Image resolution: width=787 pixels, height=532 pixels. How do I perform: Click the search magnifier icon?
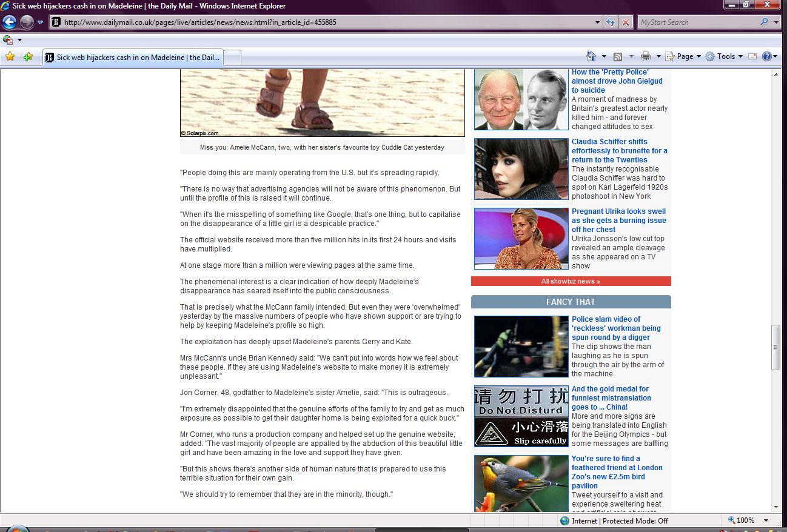[x=764, y=22]
